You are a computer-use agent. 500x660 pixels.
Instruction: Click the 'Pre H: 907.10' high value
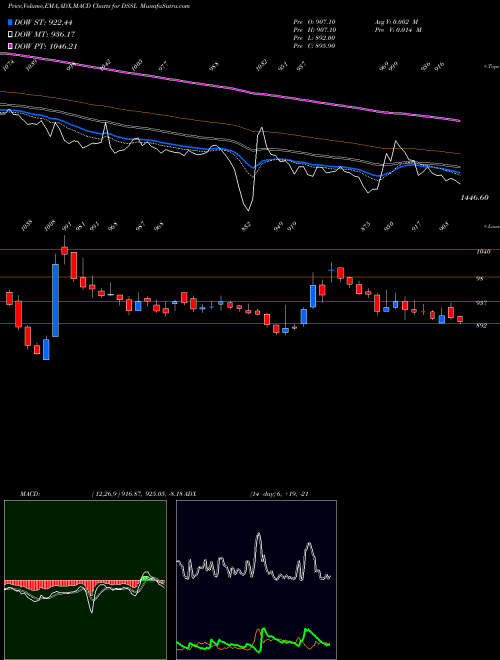pos(314,29)
